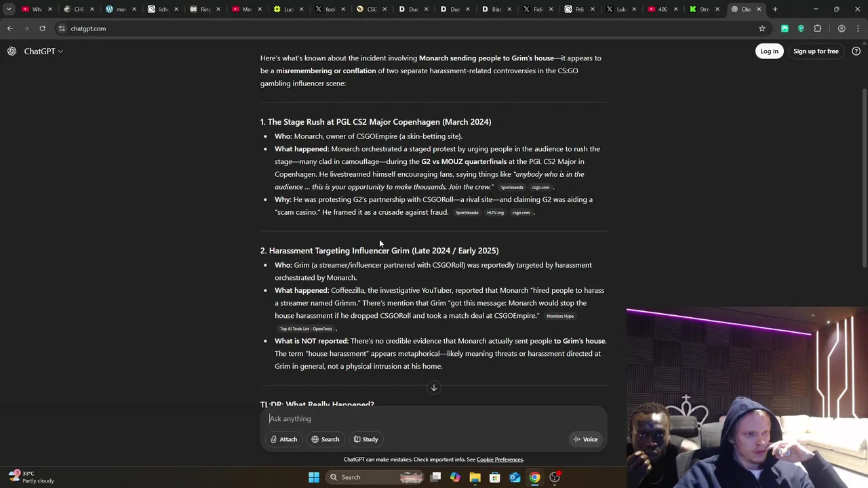Switch to the 'Blac' tab
The width and height of the screenshot is (868, 488).
pyautogui.click(x=496, y=9)
